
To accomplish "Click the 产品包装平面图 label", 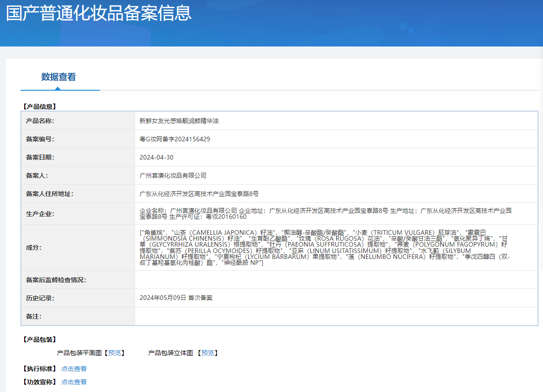I will [x=79, y=353].
